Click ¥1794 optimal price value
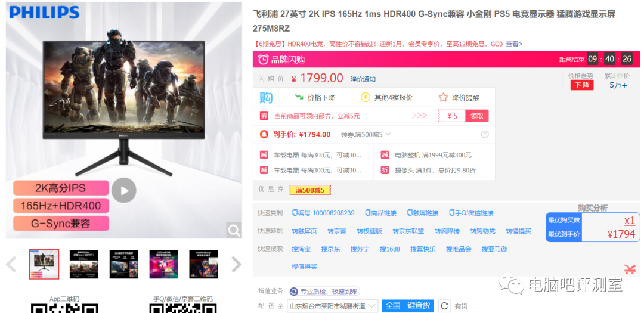 (621, 234)
